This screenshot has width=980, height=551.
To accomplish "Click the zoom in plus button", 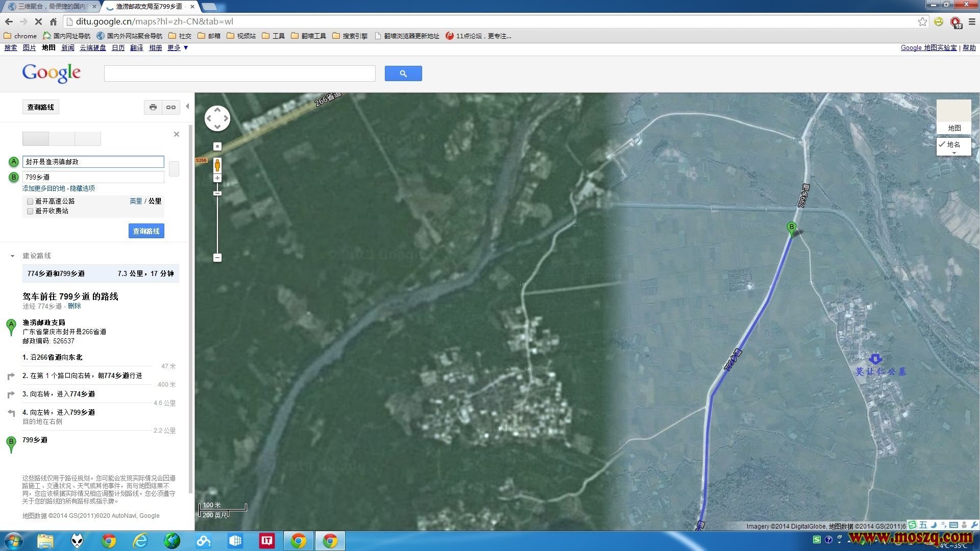I will click(x=217, y=178).
